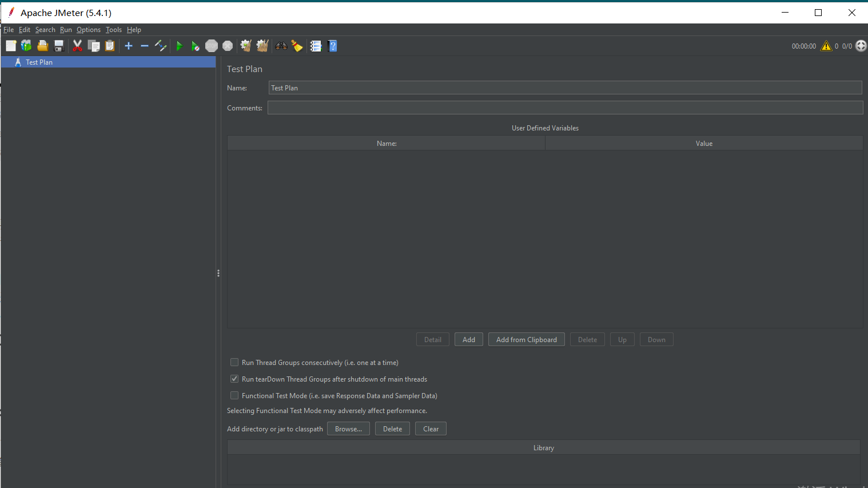Image resolution: width=868 pixels, height=488 pixels.
Task: Create a new test plan via New icon
Action: 11,46
